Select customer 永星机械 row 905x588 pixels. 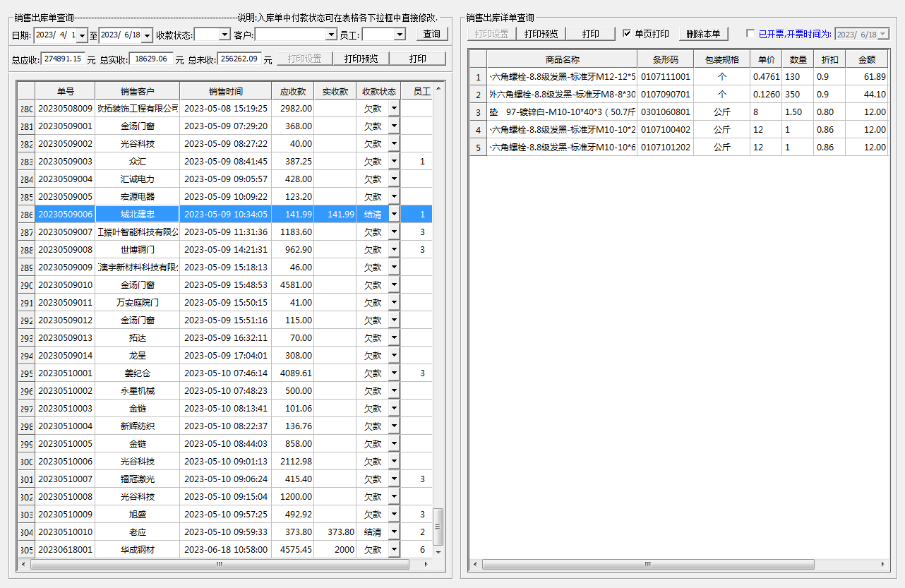tap(138, 390)
